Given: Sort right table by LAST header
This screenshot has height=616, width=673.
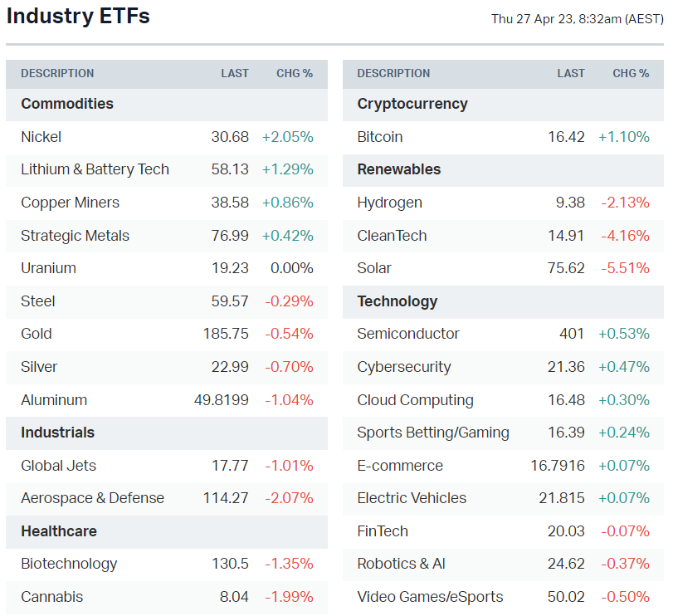Looking at the screenshot, I should coord(571,73).
